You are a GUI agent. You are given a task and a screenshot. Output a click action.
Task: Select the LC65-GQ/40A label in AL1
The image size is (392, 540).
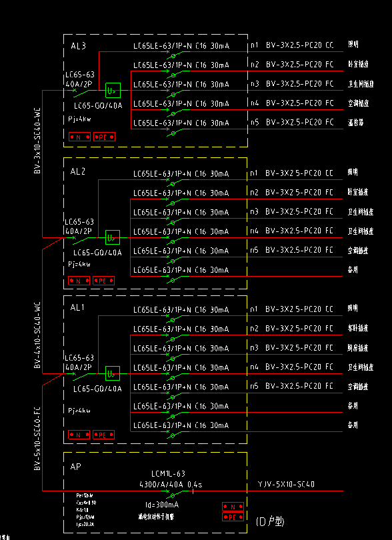click(x=97, y=389)
